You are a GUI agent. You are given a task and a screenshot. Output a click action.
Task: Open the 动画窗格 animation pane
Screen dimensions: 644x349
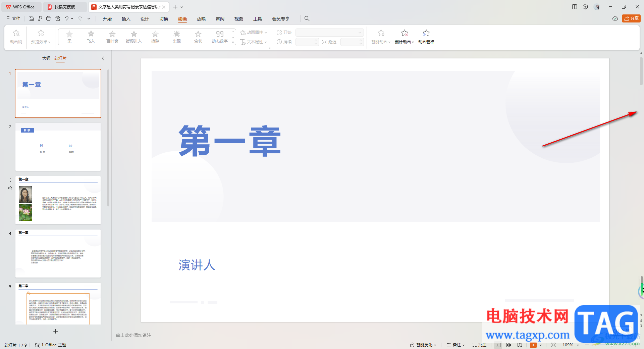[x=426, y=37]
